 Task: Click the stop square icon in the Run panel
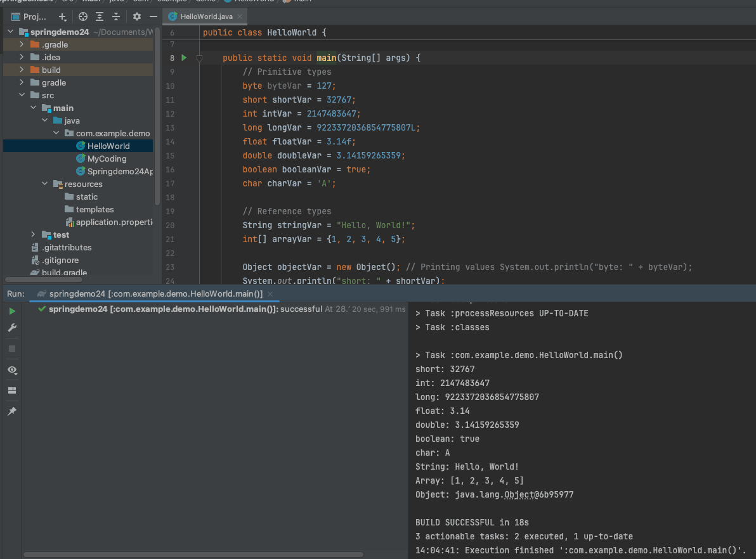(x=12, y=349)
